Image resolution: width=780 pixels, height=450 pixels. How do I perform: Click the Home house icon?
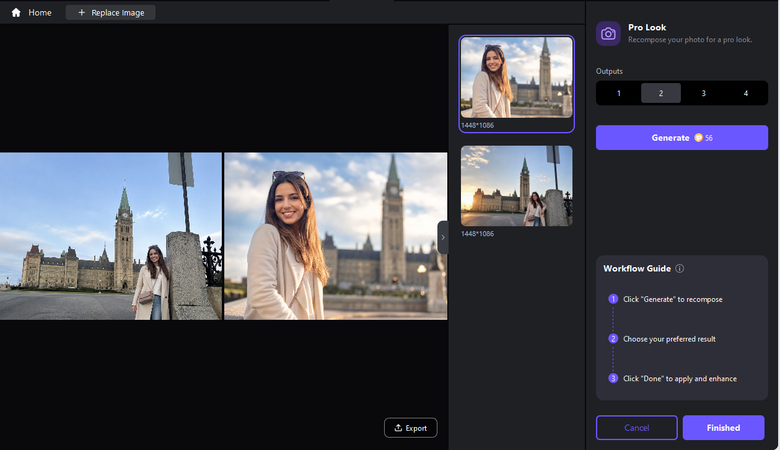(16, 12)
